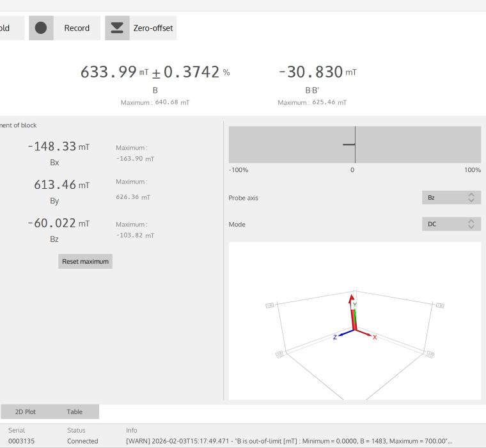Click the Y axis arrow tip
Screen dimensions: 486x448
click(351, 298)
